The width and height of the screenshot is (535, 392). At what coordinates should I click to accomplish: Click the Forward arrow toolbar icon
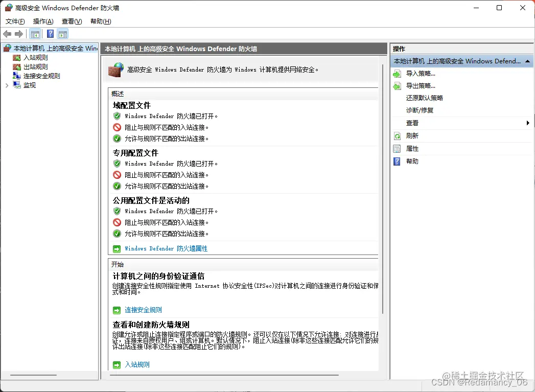[19, 34]
